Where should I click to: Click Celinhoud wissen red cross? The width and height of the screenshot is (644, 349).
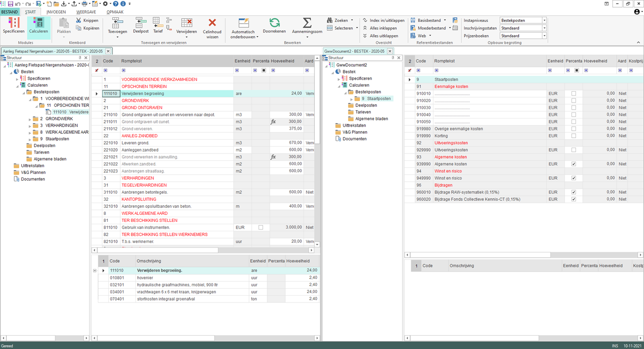(212, 23)
